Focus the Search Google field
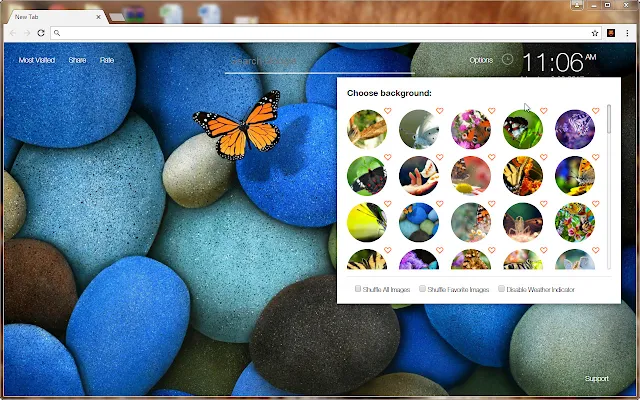Viewport: 640px width, 400px height. pos(320,62)
